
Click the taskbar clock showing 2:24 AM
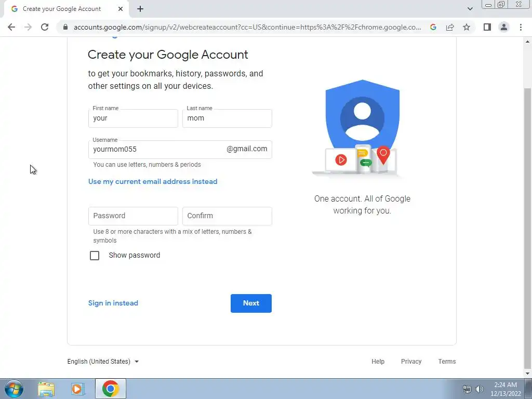point(506,389)
